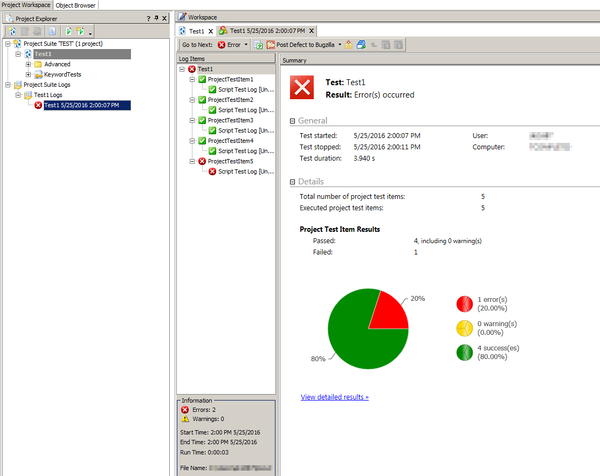Click the KeywordTests key icon
The image size is (600, 476).
[x=38, y=74]
